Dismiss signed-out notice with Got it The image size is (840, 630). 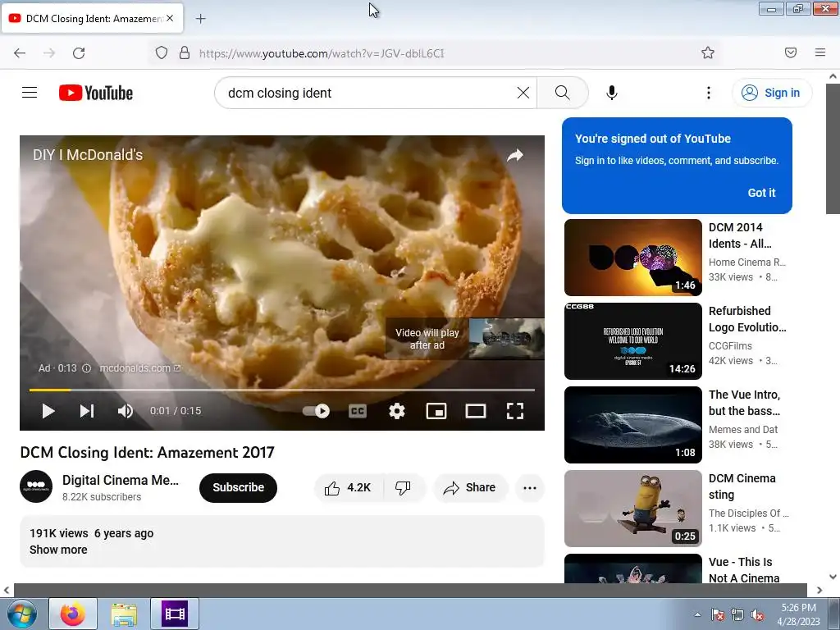(761, 193)
